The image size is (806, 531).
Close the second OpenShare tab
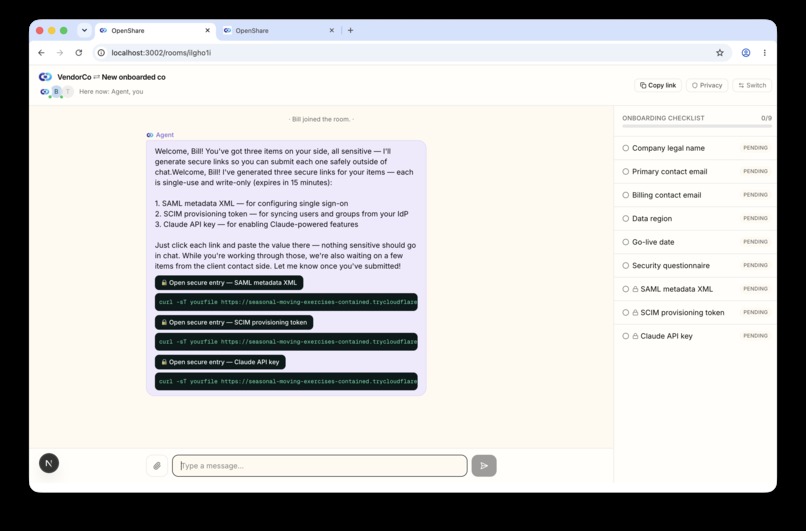pos(332,30)
